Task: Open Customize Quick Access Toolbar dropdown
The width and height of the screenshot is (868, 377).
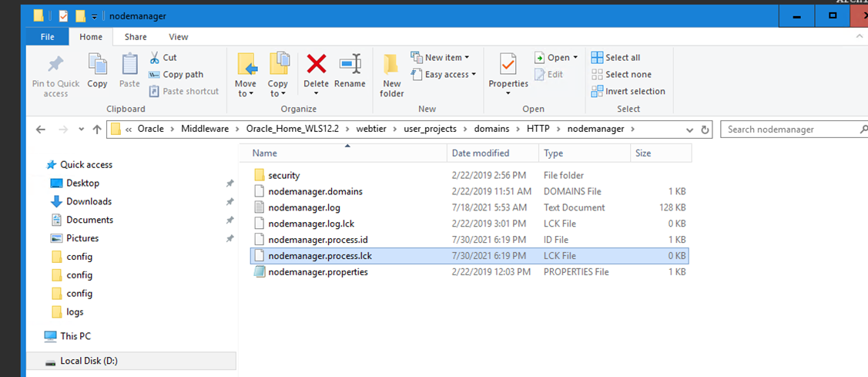Action: (x=94, y=17)
